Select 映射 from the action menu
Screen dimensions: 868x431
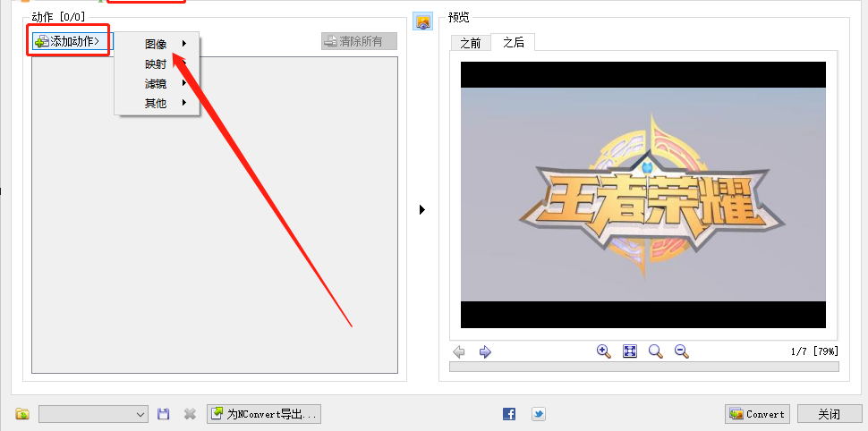point(156,64)
